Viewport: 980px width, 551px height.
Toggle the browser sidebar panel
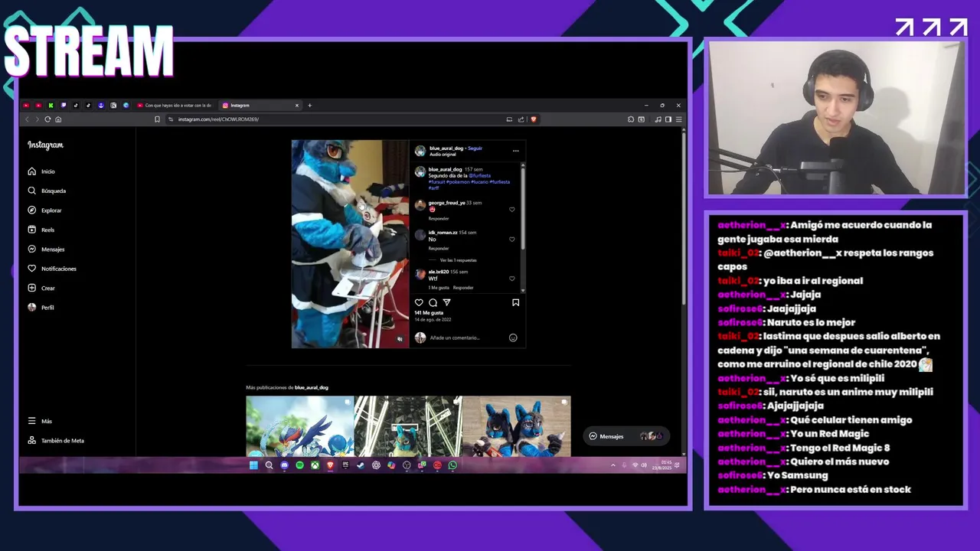pos(668,119)
